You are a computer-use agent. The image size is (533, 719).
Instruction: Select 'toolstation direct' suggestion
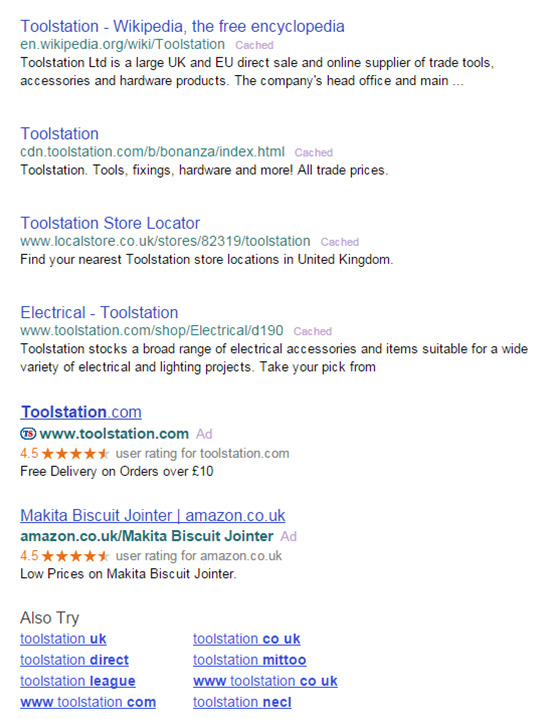pos(74,660)
